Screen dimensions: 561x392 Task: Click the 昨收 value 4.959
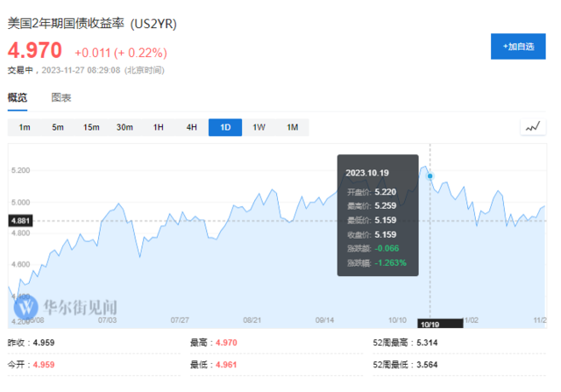(44, 343)
